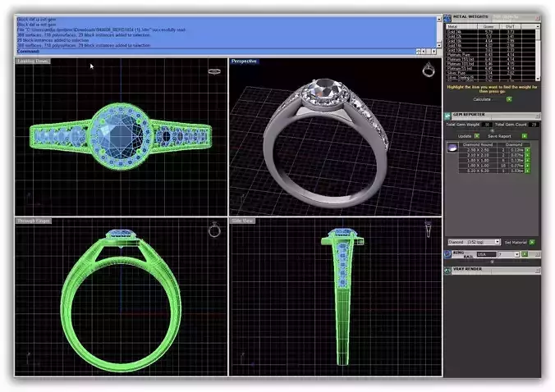Viewport: 555px width, 392px height.
Task: Open the Diamond material dropdown
Action: [498, 242]
